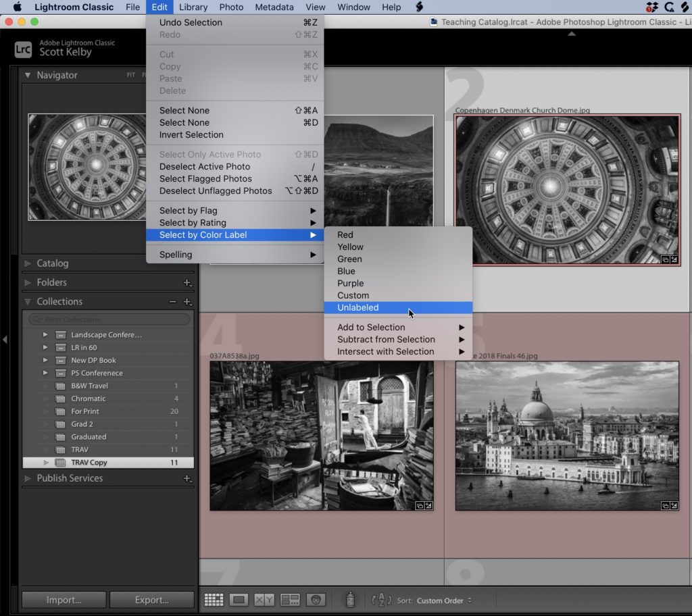Viewport: 692px width, 616px height.
Task: Select the TRAV Copy collection
Action: click(108, 463)
